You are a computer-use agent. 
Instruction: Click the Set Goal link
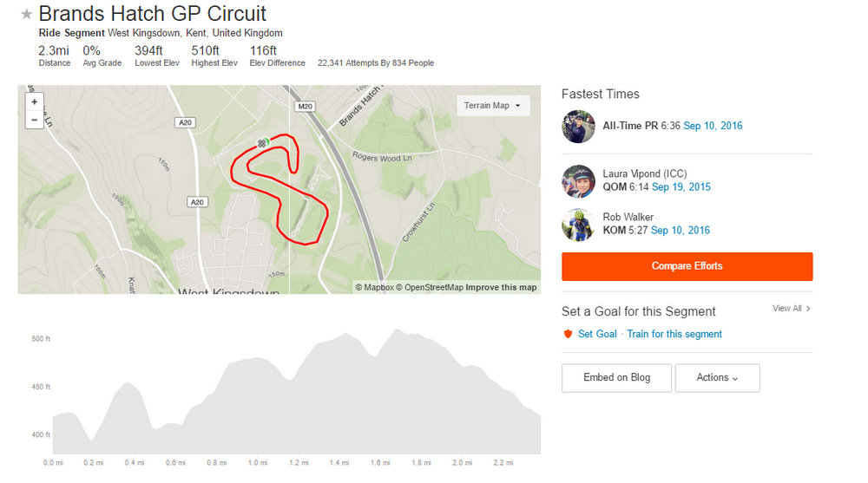click(597, 334)
